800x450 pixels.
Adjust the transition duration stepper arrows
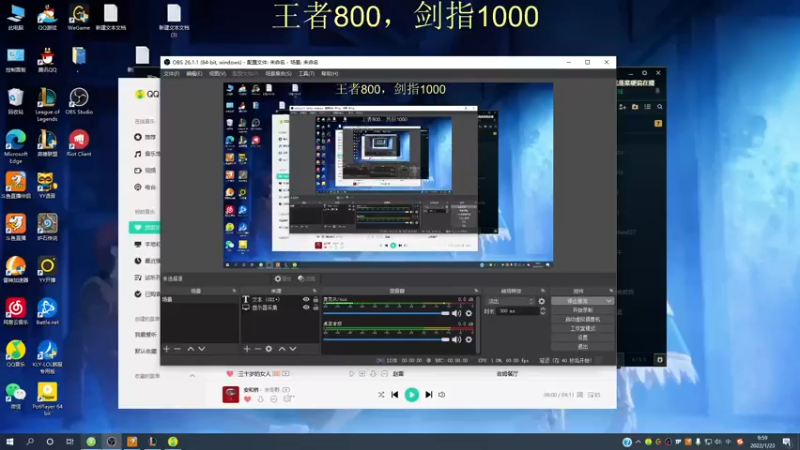[542, 311]
